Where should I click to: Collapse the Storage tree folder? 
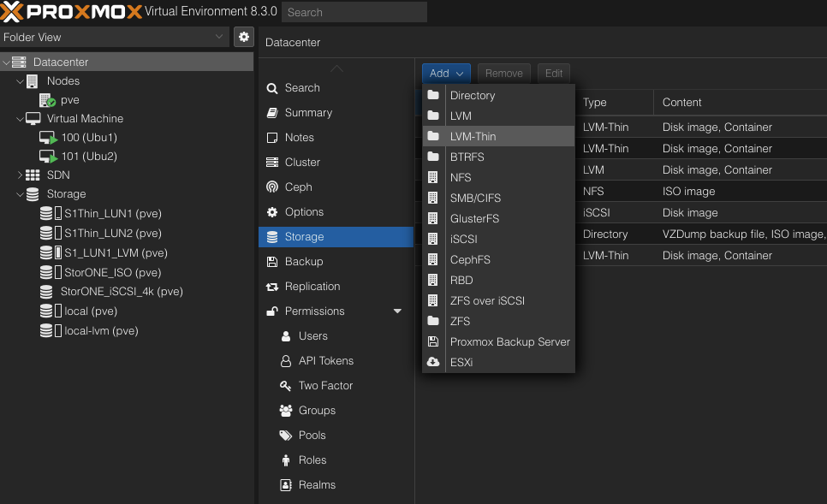click(x=20, y=194)
